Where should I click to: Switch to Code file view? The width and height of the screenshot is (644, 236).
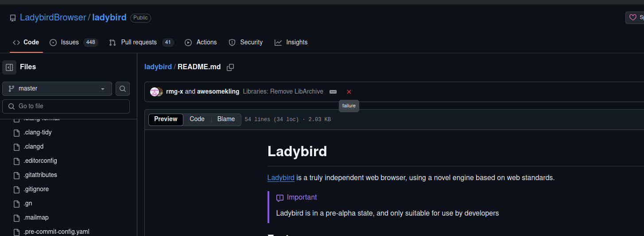(x=197, y=119)
